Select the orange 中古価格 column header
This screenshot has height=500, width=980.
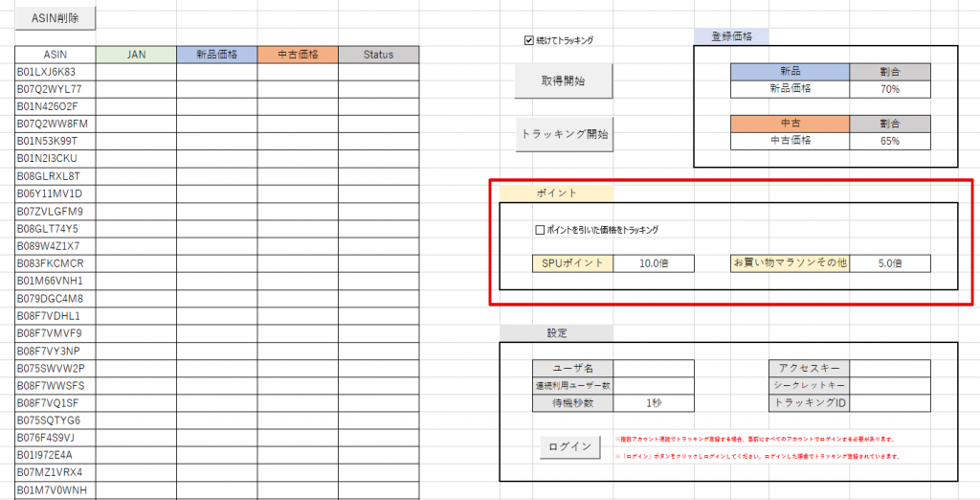pos(297,55)
